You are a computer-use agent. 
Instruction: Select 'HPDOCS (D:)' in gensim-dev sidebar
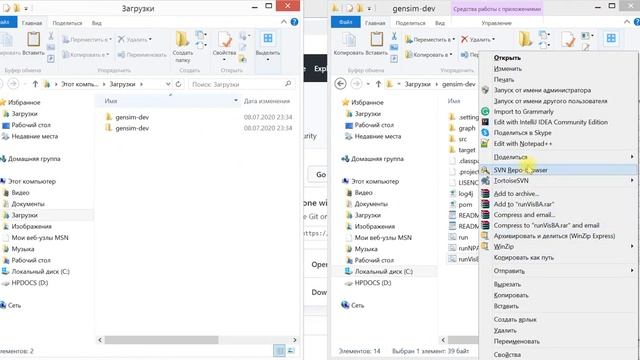pyautogui.click(x=372, y=282)
